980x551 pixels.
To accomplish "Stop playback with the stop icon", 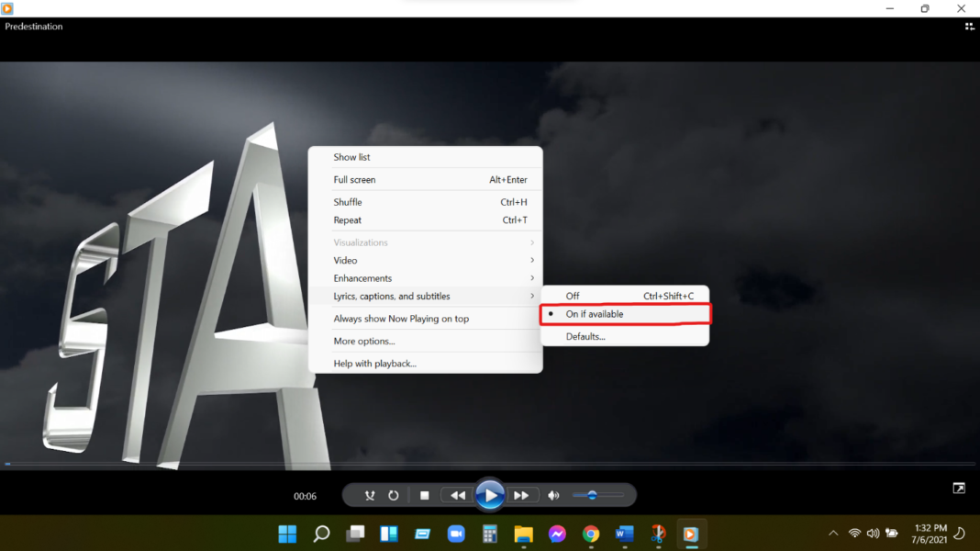I will tap(424, 495).
